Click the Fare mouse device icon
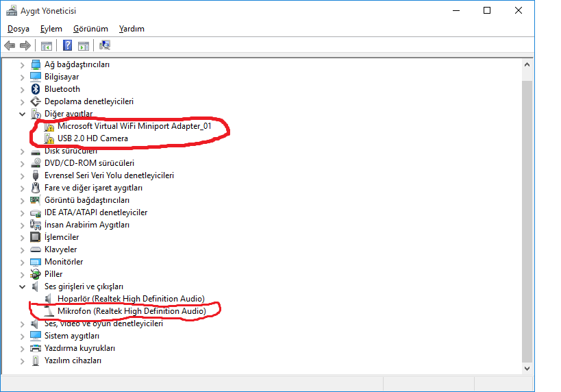Image resolution: width=561 pixels, height=392 pixels. coord(36,188)
